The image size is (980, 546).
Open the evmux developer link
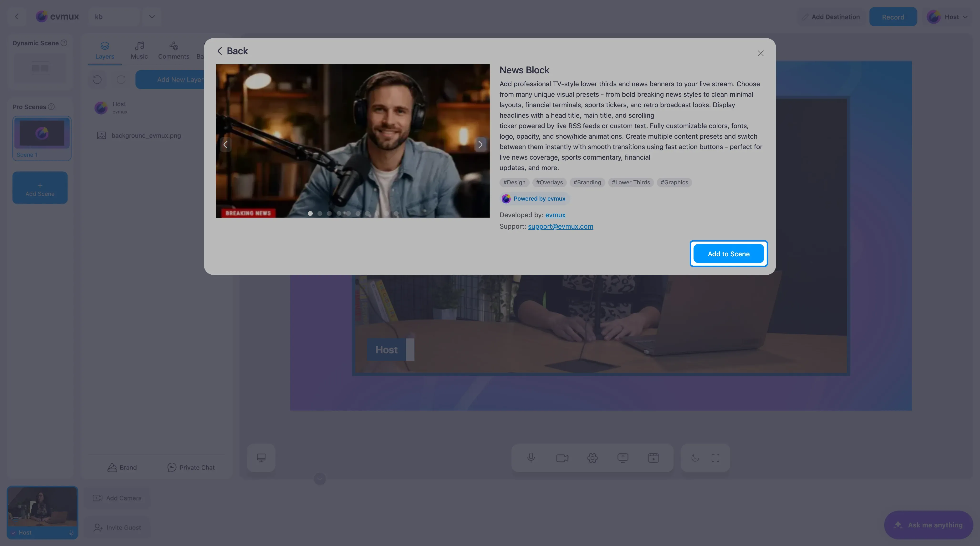coord(555,215)
